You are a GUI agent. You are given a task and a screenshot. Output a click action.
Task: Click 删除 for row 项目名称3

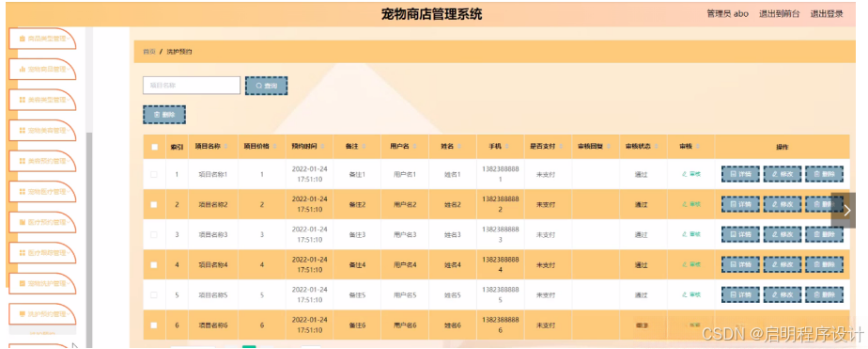point(824,234)
